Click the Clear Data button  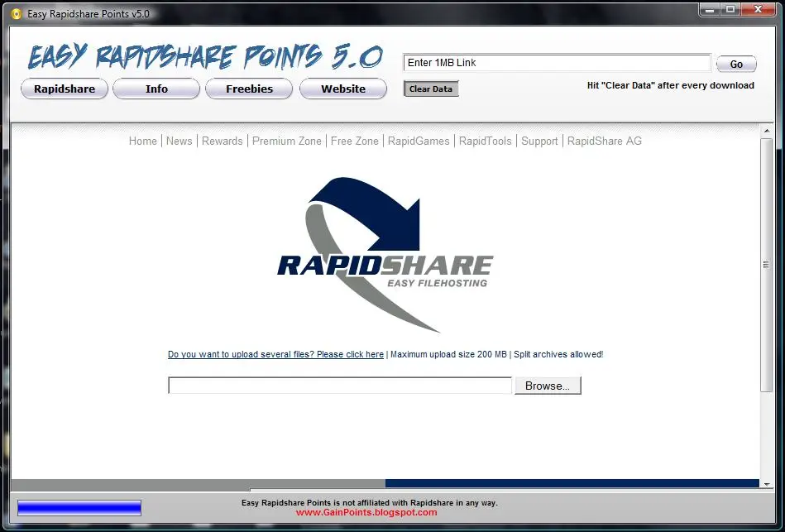pyautogui.click(x=430, y=89)
